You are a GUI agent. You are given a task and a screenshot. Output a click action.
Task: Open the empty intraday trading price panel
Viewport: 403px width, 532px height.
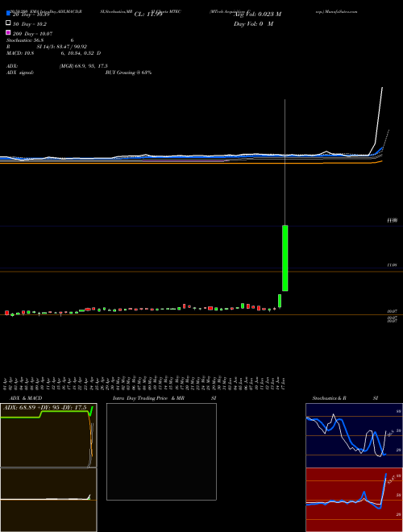pos(161,451)
